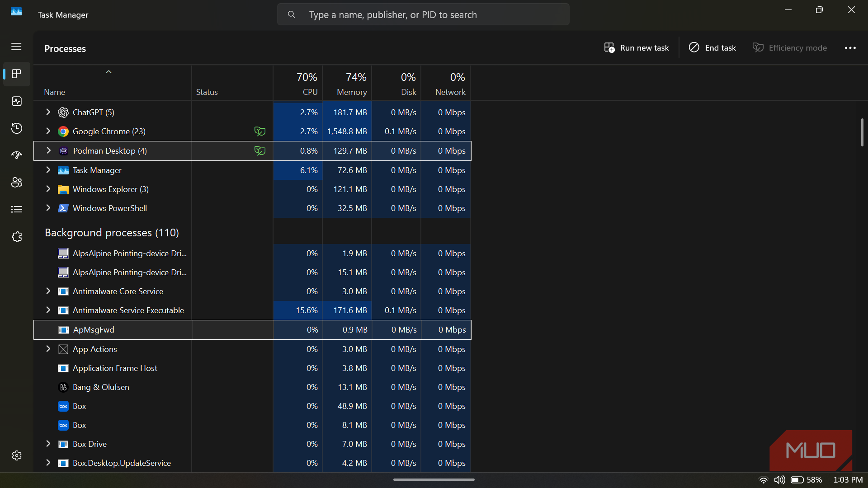Open Task Manager settings gear
The height and width of the screenshot is (488, 868).
pyautogui.click(x=17, y=455)
